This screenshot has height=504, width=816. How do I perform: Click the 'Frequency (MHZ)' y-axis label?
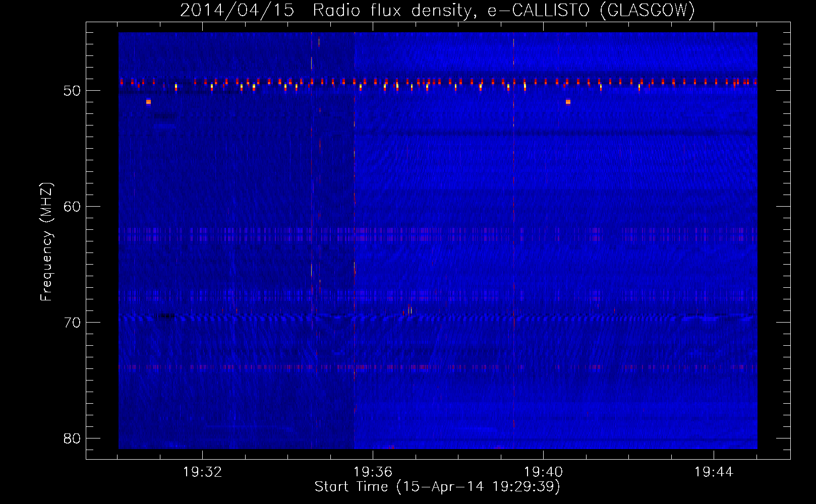pyautogui.click(x=46, y=242)
